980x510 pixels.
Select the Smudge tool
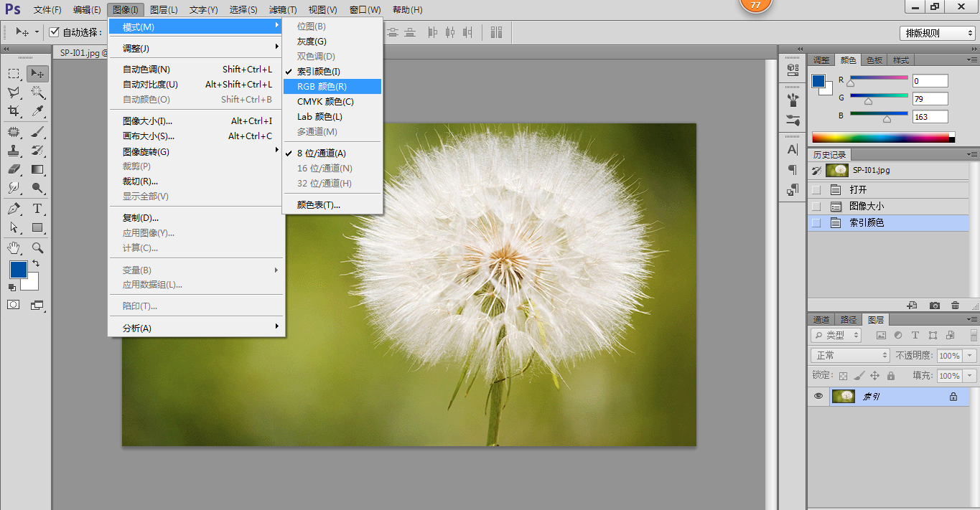tap(14, 188)
